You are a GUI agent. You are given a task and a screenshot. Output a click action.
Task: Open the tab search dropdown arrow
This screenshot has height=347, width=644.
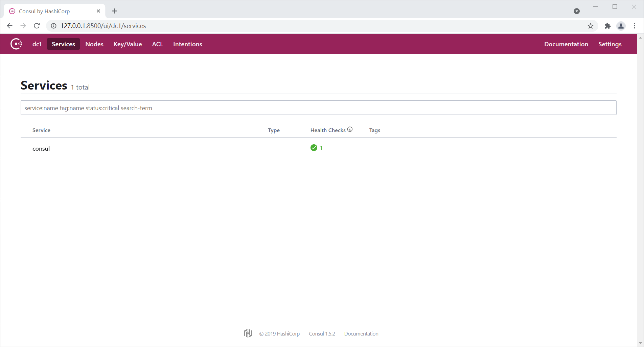click(x=577, y=11)
